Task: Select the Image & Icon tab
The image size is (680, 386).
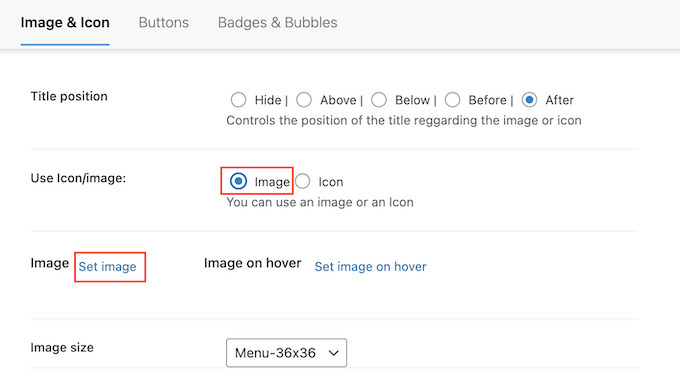Action: [x=65, y=23]
